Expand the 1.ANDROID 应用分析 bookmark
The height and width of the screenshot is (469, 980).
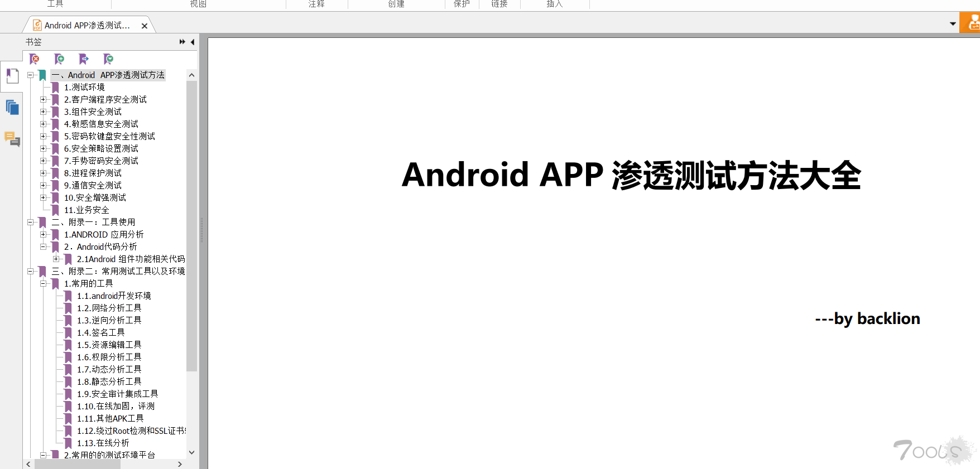[43, 234]
